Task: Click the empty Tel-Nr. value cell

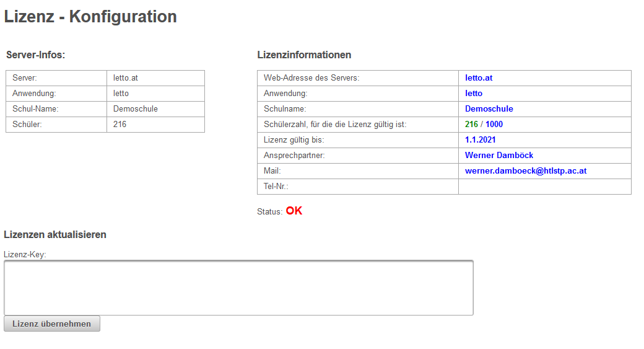Action: (544, 186)
